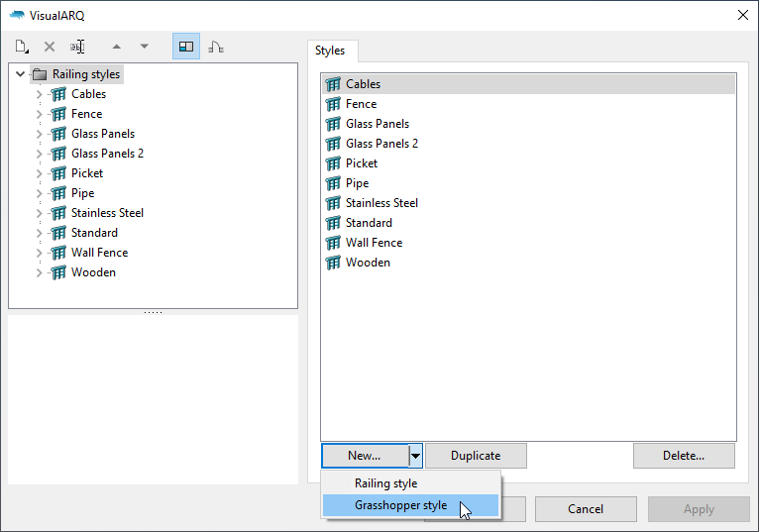Switch to the Styles tab

[330, 51]
